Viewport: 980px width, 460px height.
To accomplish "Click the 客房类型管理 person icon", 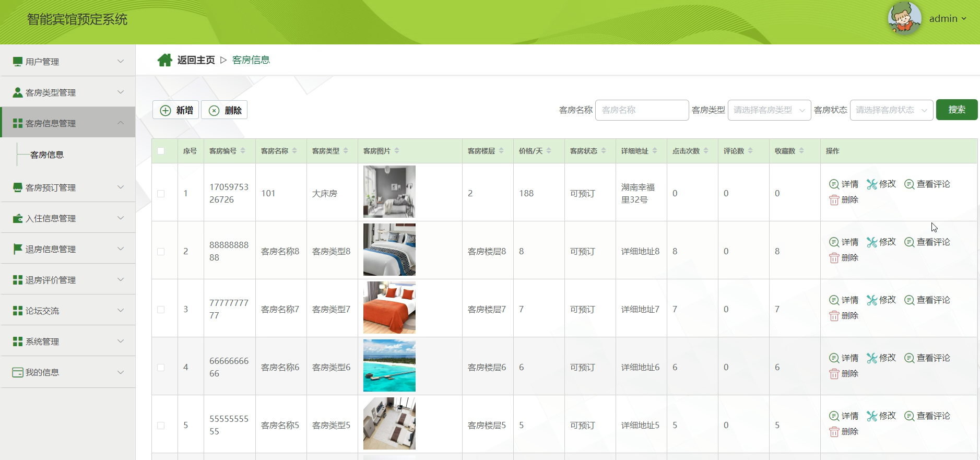I will tap(18, 92).
